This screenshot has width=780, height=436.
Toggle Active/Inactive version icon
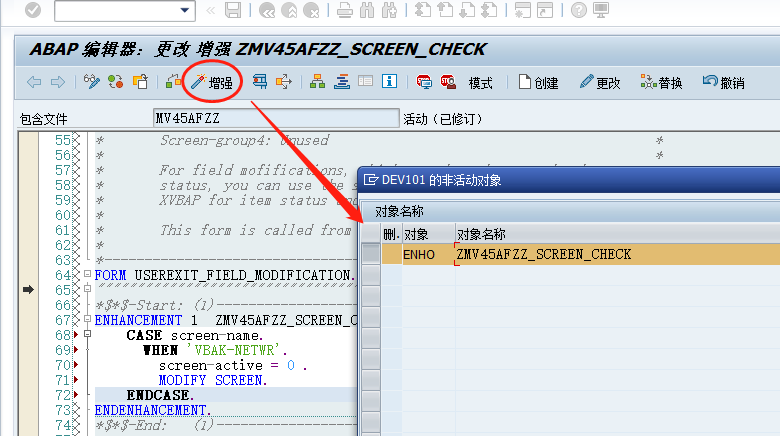coord(116,82)
